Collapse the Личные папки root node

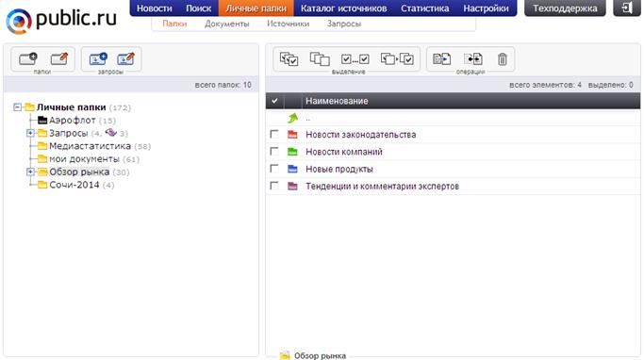click(x=17, y=107)
